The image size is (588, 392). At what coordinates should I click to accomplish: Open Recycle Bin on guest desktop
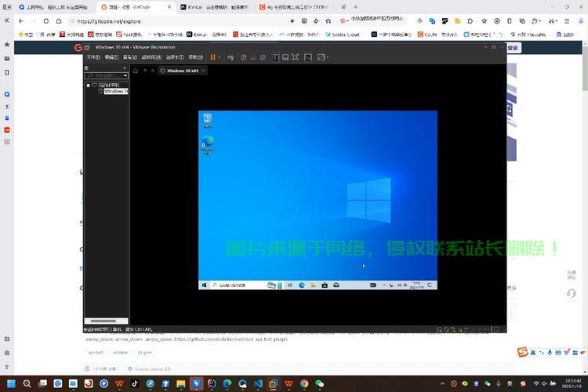point(207,119)
